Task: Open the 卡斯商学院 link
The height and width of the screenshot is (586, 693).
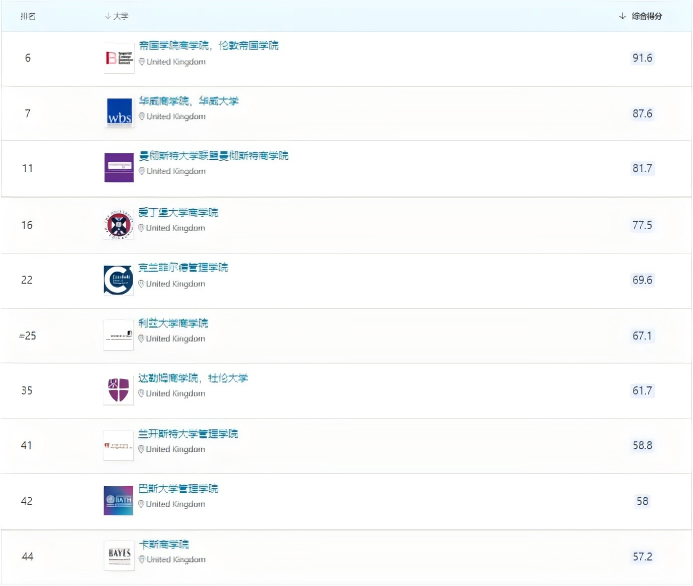Action: (x=164, y=544)
